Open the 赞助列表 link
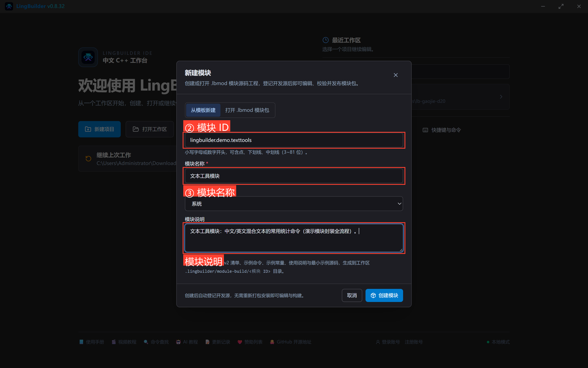The width and height of the screenshot is (588, 368). (250, 342)
